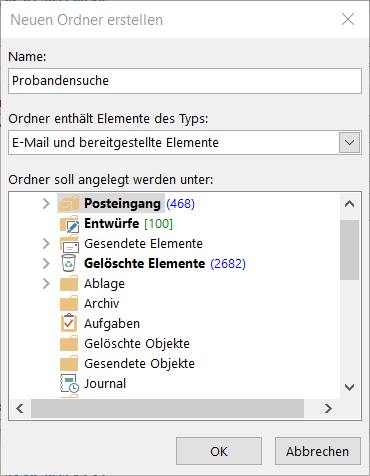The image size is (370, 476).
Task: Click the Gesendete Elemente envelope folder icon
Action: pos(69,244)
